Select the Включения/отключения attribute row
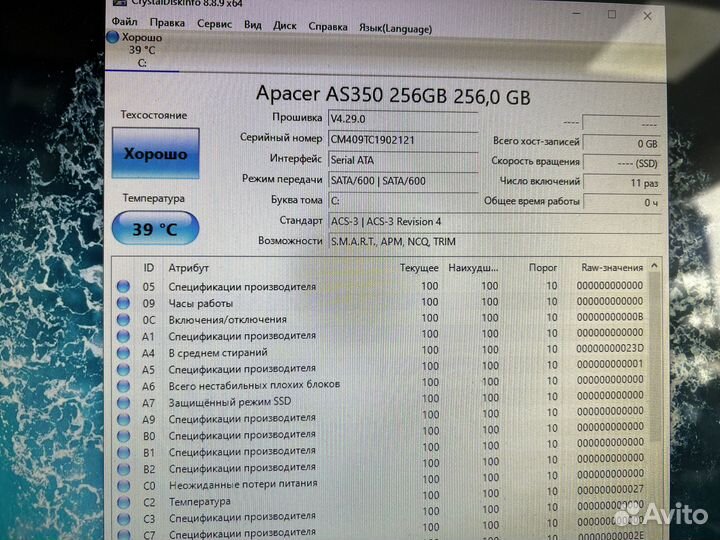Screen dimensions: 720x540 click(381, 319)
